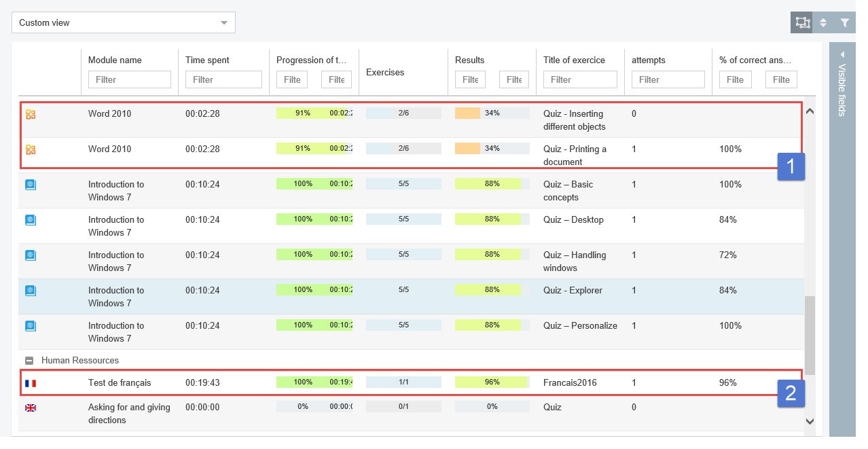Screen dimensions: 868x449
Task: Collapse the Human Ressources group
Action: click(29, 361)
